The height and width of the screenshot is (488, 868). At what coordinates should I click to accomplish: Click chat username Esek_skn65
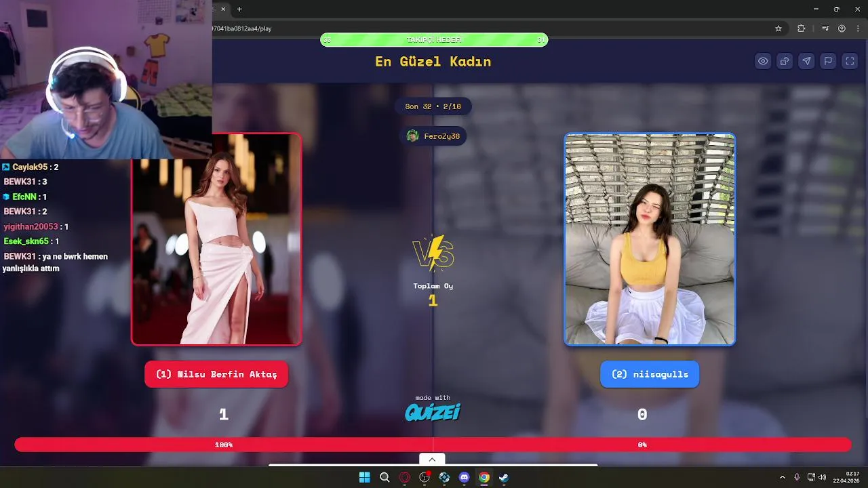(26, 241)
